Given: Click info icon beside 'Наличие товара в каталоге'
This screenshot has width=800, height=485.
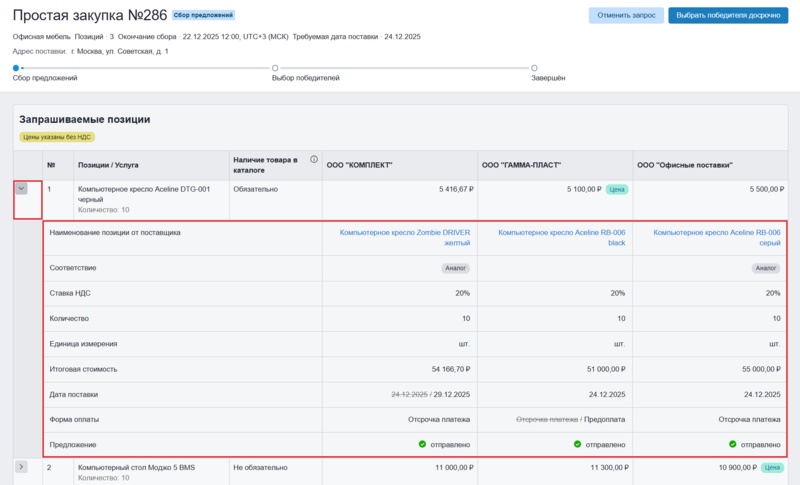Looking at the screenshot, I should tap(314, 159).
